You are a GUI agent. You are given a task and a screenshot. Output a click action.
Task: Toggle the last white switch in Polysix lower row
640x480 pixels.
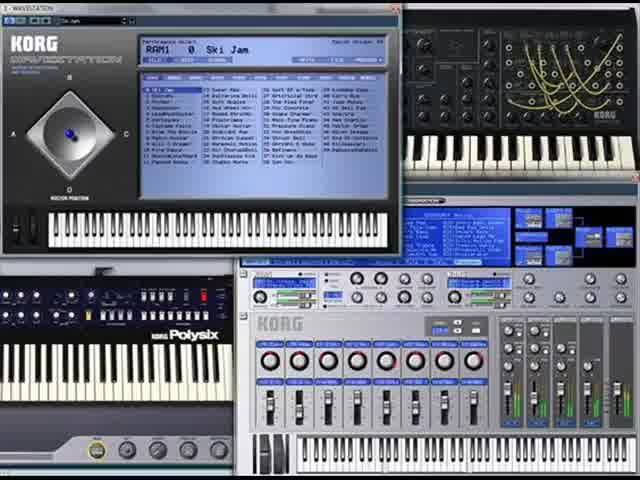(x=206, y=316)
